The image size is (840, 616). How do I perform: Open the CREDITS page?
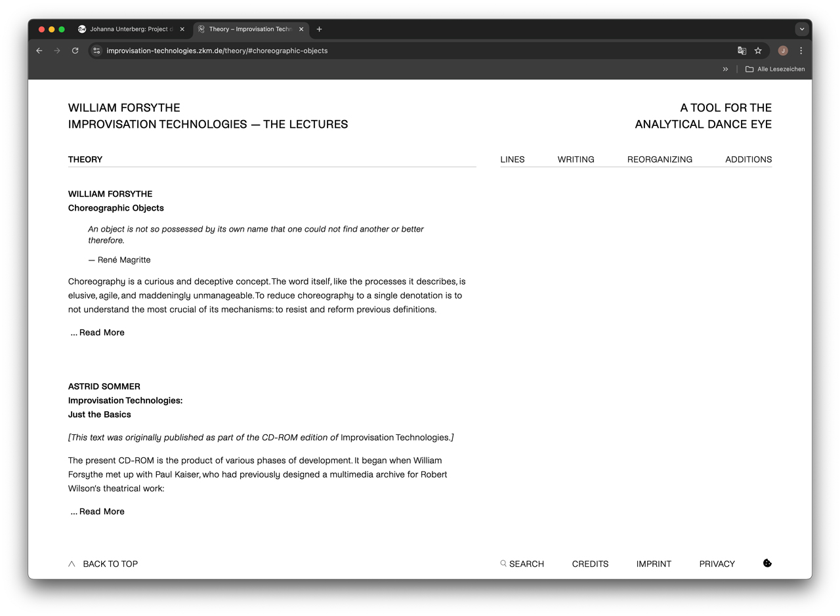[x=590, y=563]
